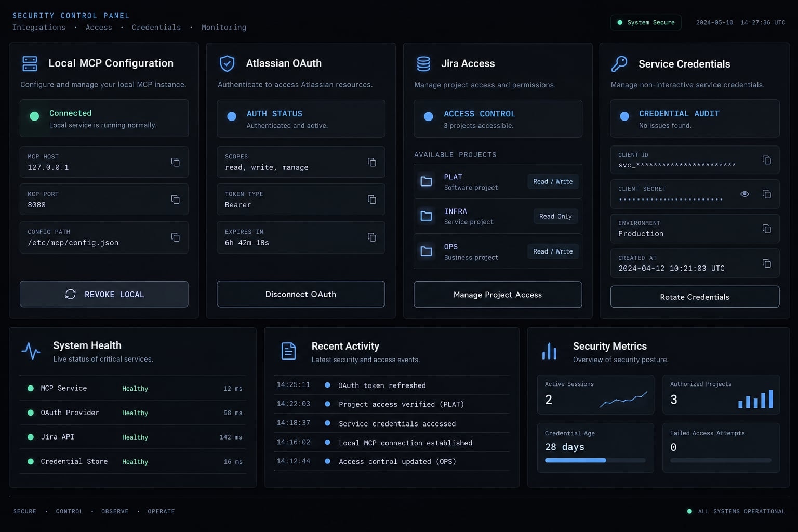Click the 'Jira API' health row

pyautogui.click(x=133, y=437)
